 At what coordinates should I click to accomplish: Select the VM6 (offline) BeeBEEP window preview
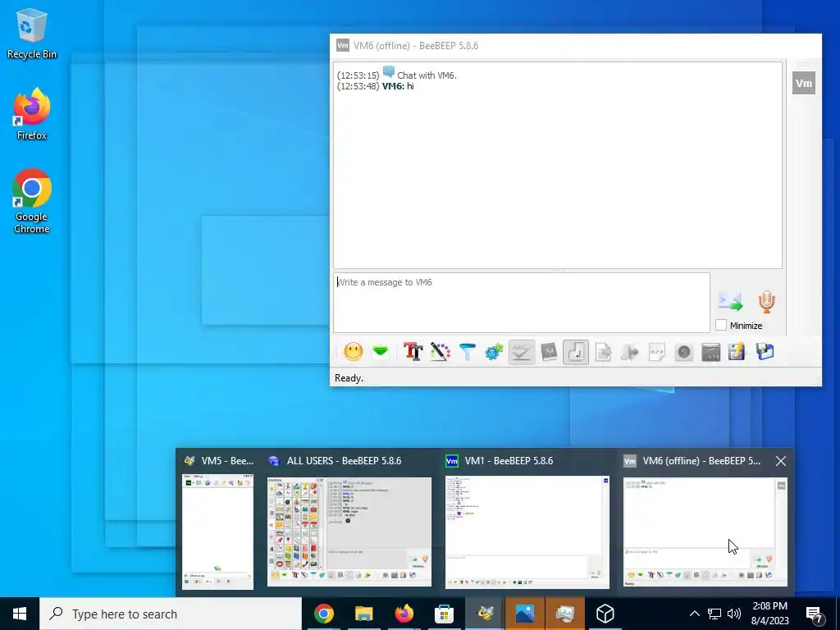coord(705,524)
